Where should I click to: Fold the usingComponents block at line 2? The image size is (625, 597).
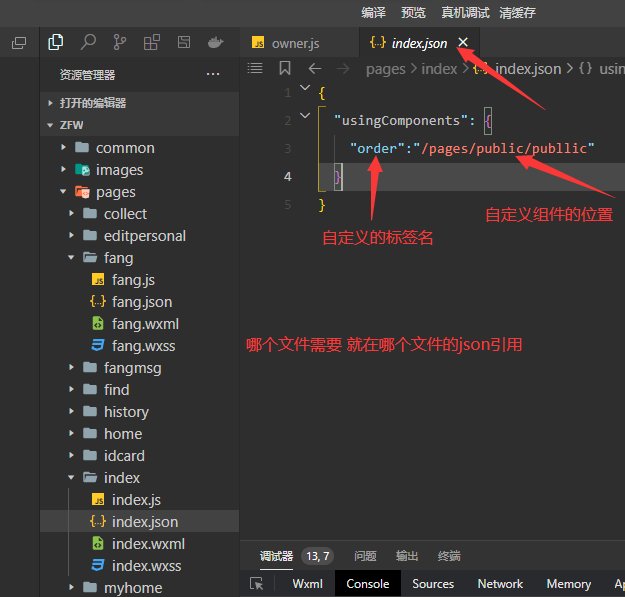305,119
